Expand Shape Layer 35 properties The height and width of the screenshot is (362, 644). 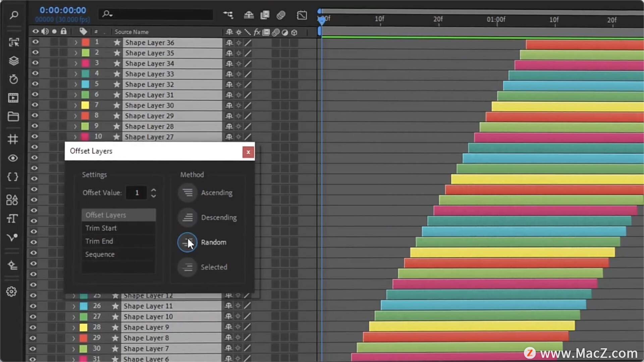[76, 53]
